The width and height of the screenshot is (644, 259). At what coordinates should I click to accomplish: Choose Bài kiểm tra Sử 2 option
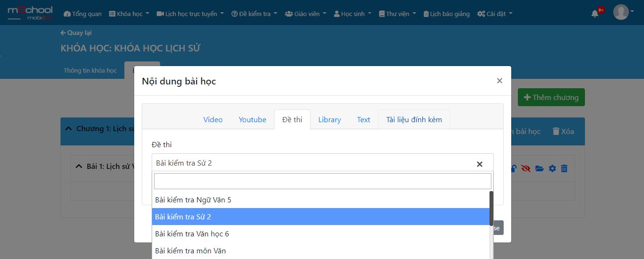point(321,217)
